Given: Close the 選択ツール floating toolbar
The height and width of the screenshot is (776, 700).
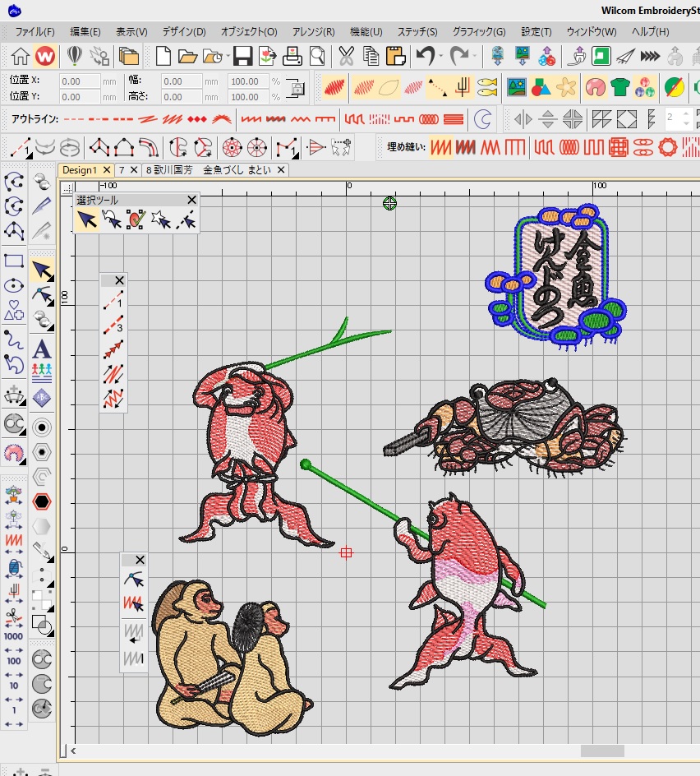Looking at the screenshot, I should (192, 200).
